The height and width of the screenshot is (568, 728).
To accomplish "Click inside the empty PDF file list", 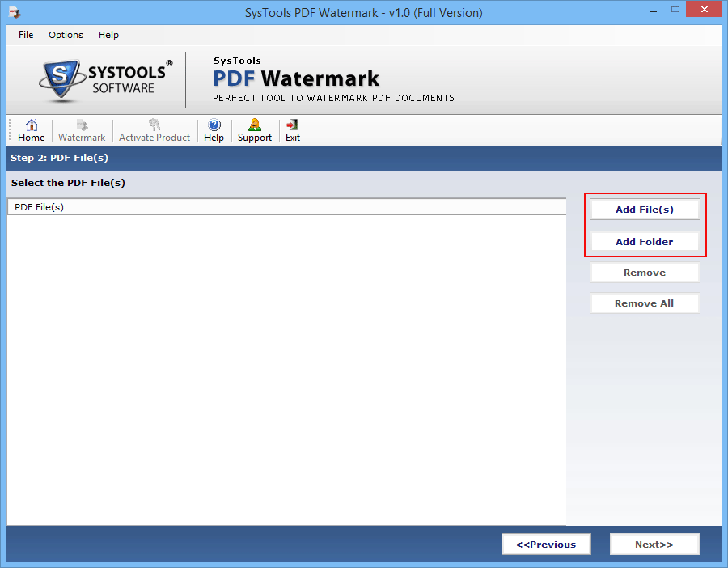I will 287,370.
